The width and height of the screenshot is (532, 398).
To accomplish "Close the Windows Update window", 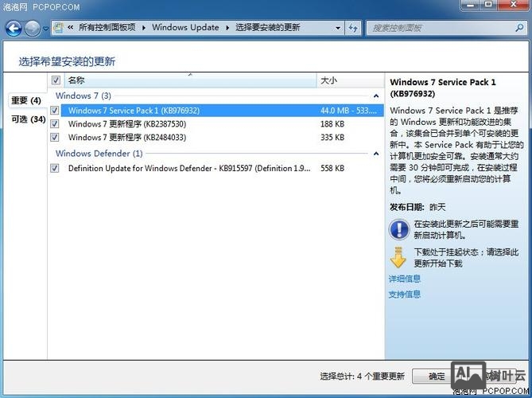I will (514, 5).
